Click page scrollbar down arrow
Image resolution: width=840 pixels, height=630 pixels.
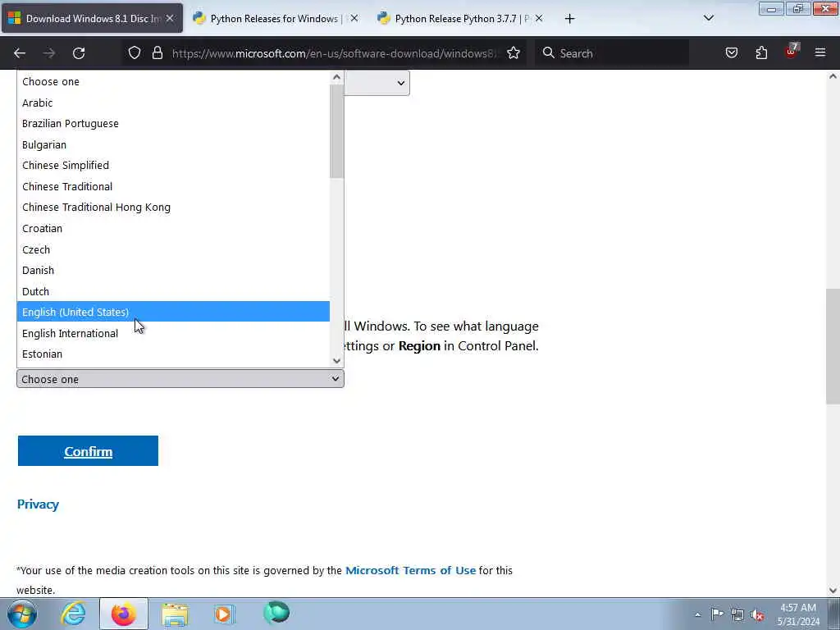click(x=833, y=591)
